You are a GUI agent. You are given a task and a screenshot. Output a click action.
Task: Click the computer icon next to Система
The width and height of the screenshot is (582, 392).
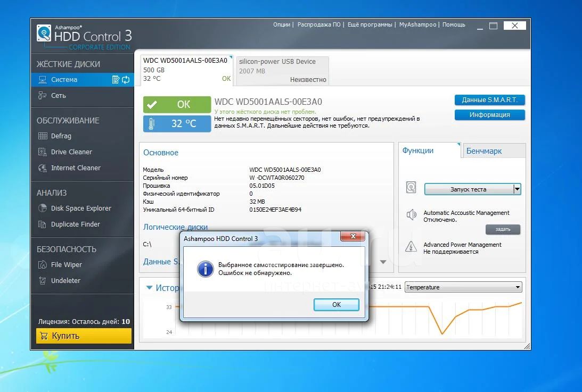42,80
